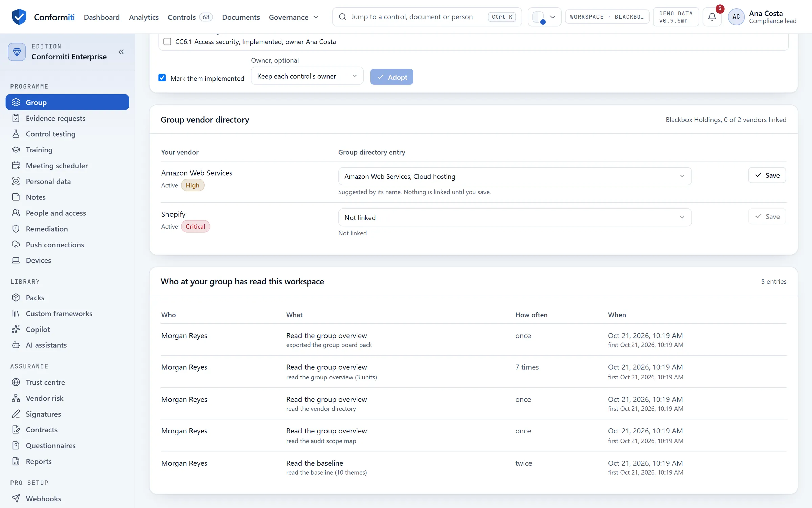The height and width of the screenshot is (508, 812).
Task: Open Questionnaires in the sidebar
Action: pyautogui.click(x=67, y=445)
